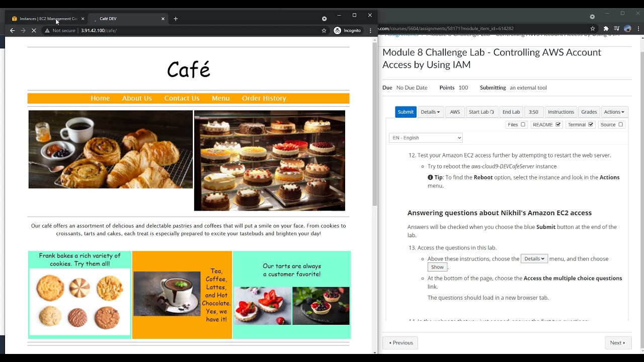
Task: Go to the Previous module item
Action: pos(400,343)
